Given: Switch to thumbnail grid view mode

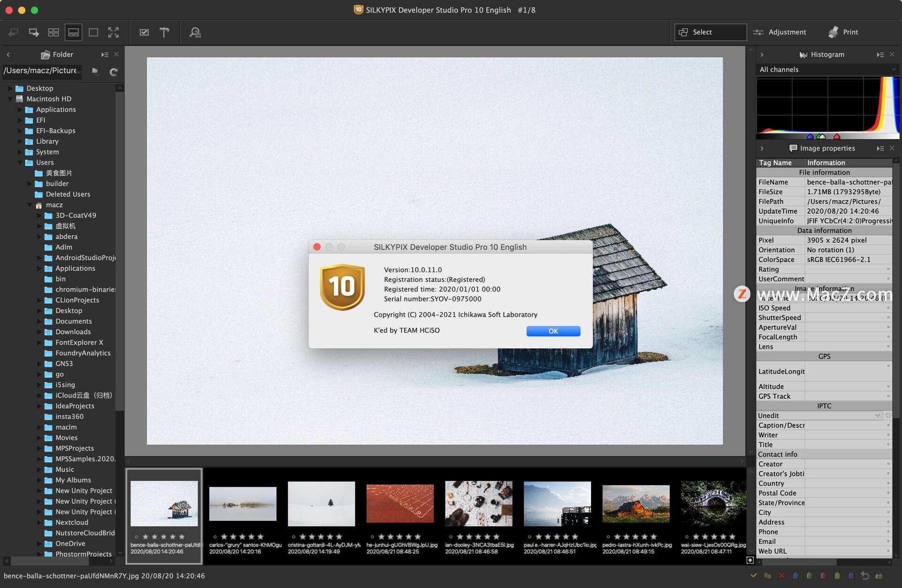Looking at the screenshot, I should pyautogui.click(x=54, y=32).
